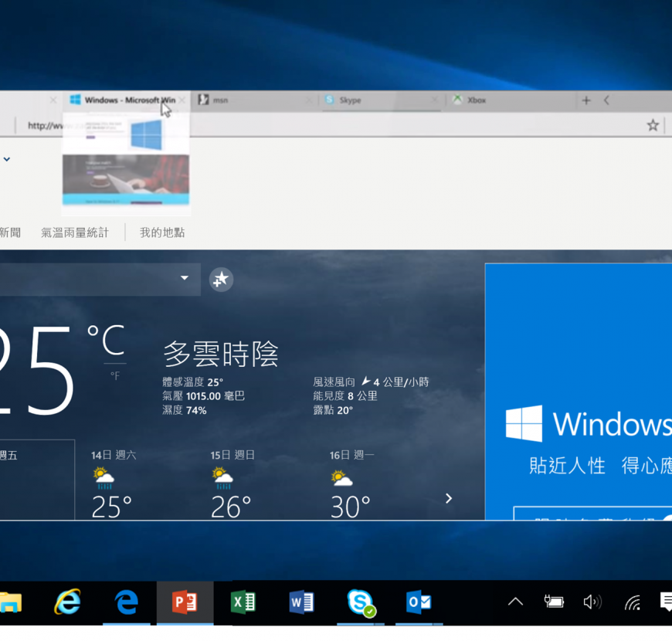This screenshot has width=672, height=641.
Task: Switch to the msn tab
Action: pyautogui.click(x=255, y=100)
